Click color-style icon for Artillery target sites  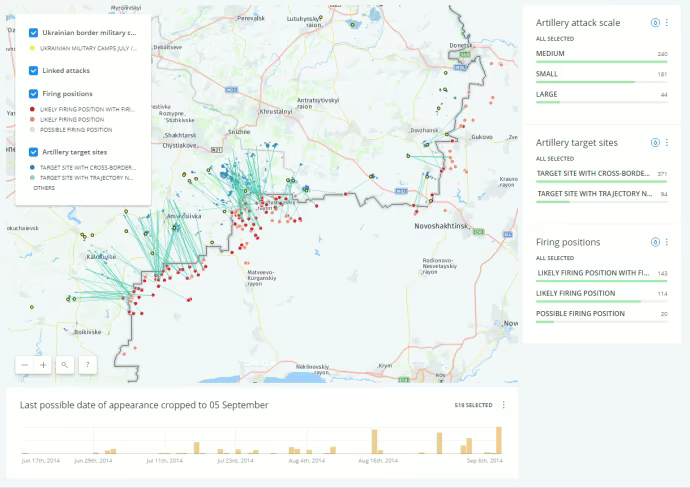(x=655, y=143)
